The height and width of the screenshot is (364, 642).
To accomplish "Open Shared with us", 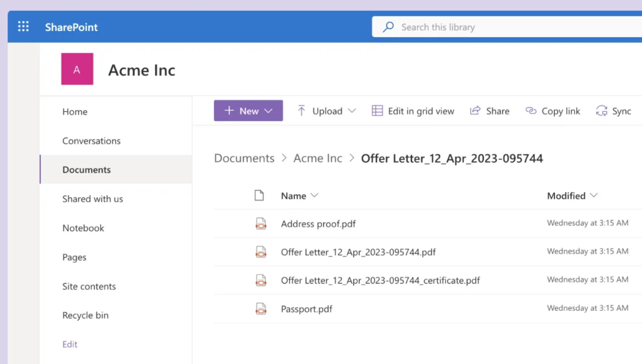I will click(x=93, y=199).
